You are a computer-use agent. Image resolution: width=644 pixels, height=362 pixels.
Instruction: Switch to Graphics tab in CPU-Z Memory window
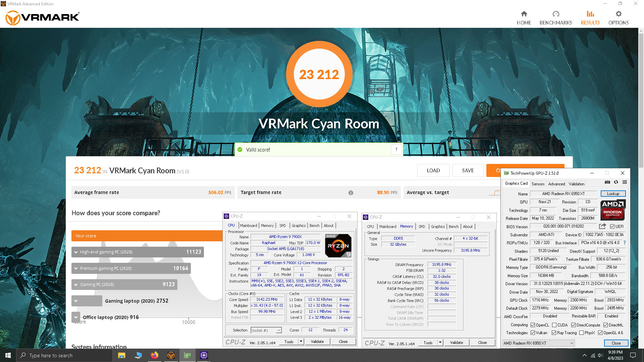coord(438,227)
